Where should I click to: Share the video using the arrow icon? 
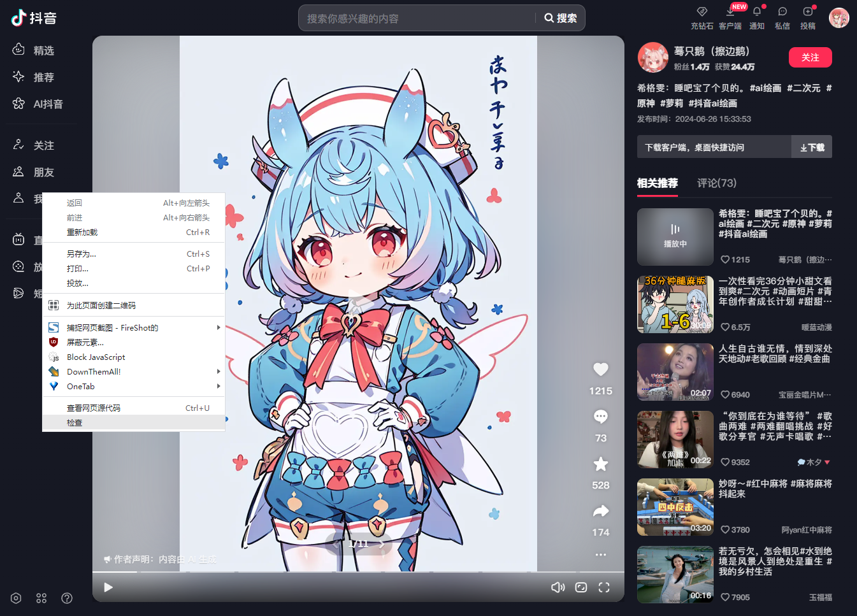coord(600,511)
